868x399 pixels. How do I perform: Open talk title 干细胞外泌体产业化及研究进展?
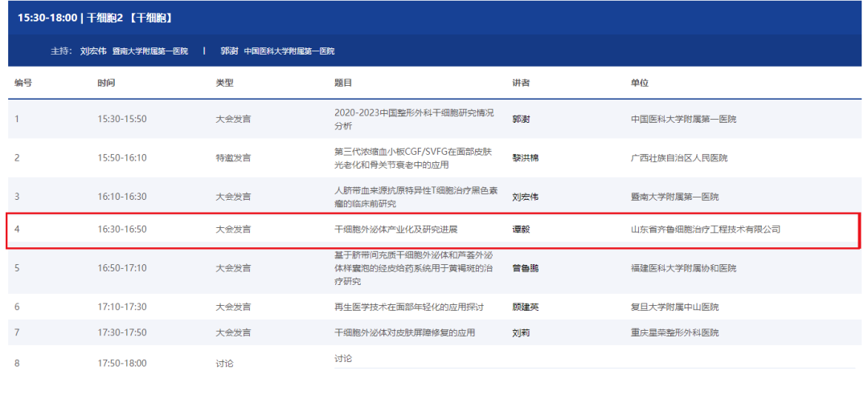pyautogui.click(x=395, y=230)
